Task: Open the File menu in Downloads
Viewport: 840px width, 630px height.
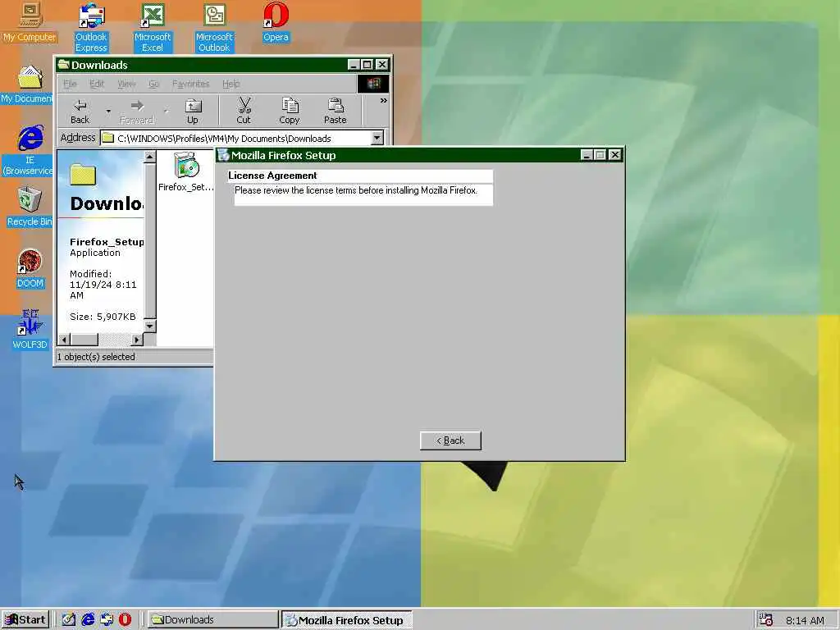Action: coord(71,84)
